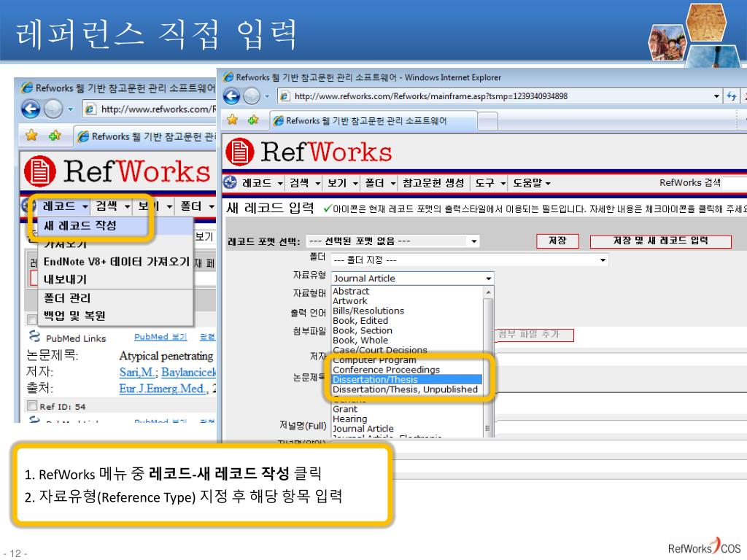747x560 pixels.
Task: Click RefWorks logo in right window
Action: [x=309, y=152]
